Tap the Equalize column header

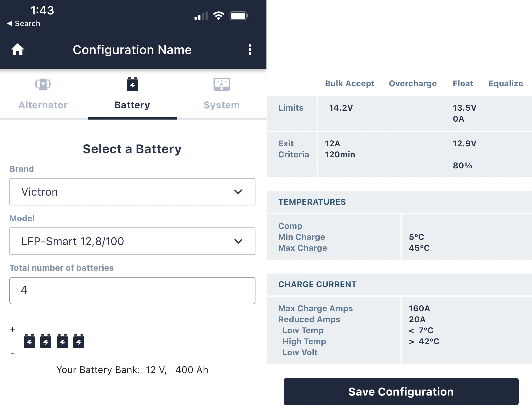pos(505,84)
